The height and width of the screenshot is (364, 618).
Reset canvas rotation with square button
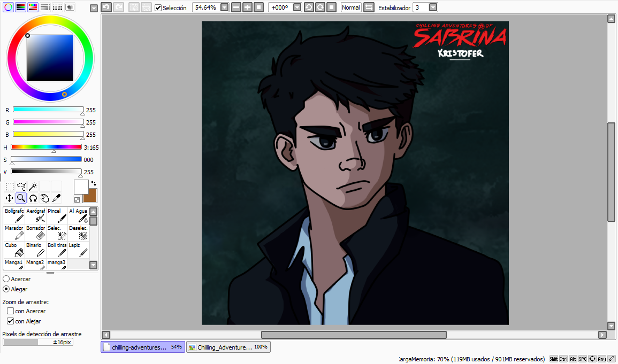point(331,7)
